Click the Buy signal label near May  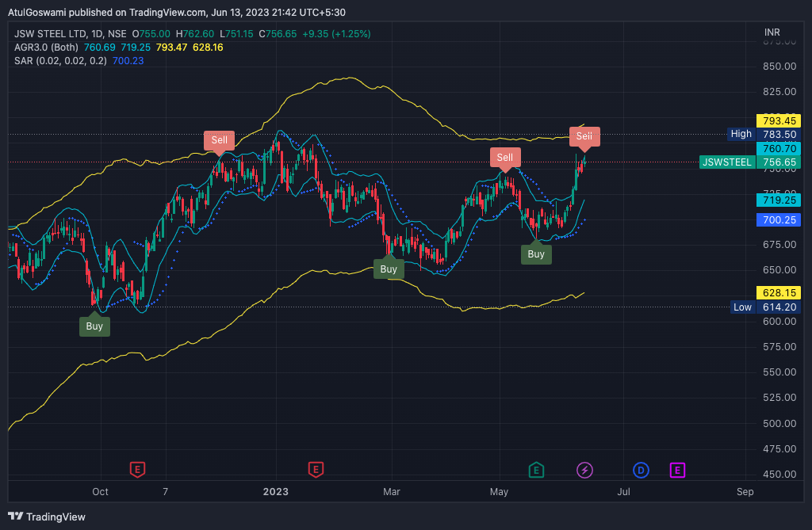[536, 254]
